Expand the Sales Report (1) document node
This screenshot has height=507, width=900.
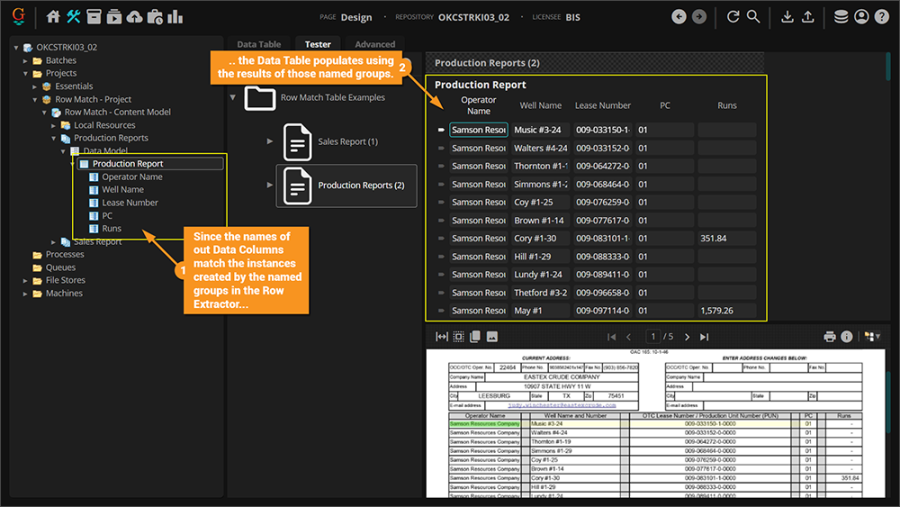click(x=270, y=141)
